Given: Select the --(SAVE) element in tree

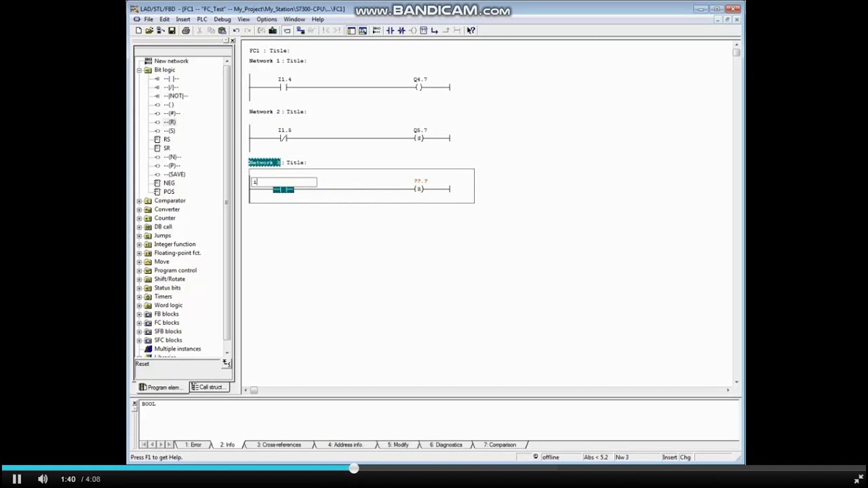Looking at the screenshot, I should tap(174, 174).
